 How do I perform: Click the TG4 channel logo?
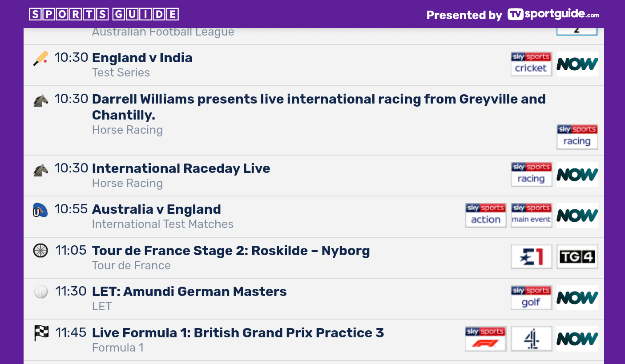tap(577, 257)
